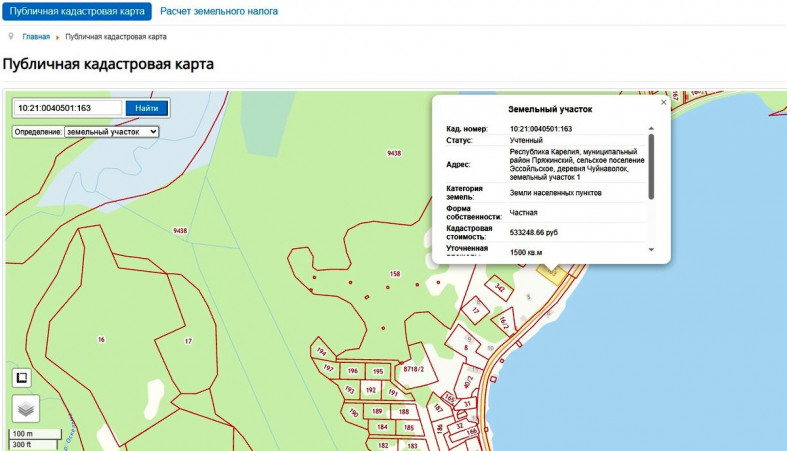Go to Главная via breadcrumb link
Screen dimensions: 787x451
click(36, 37)
